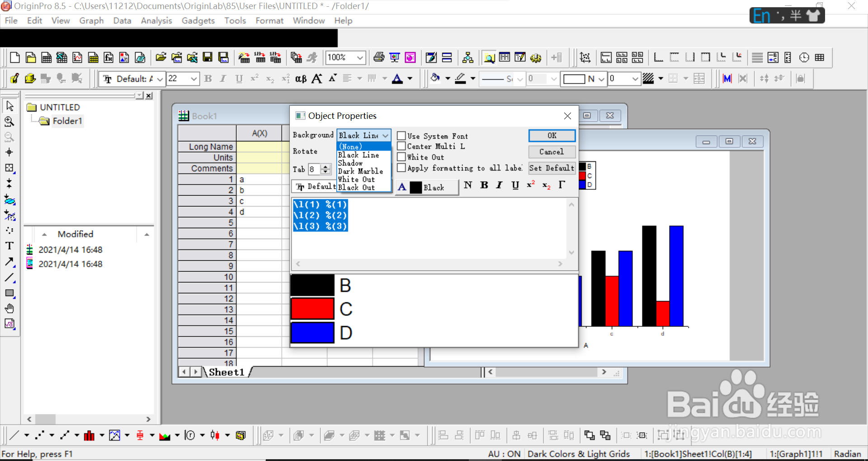Click Subscript icon in Object Properties
The width and height of the screenshot is (868, 461).
546,185
